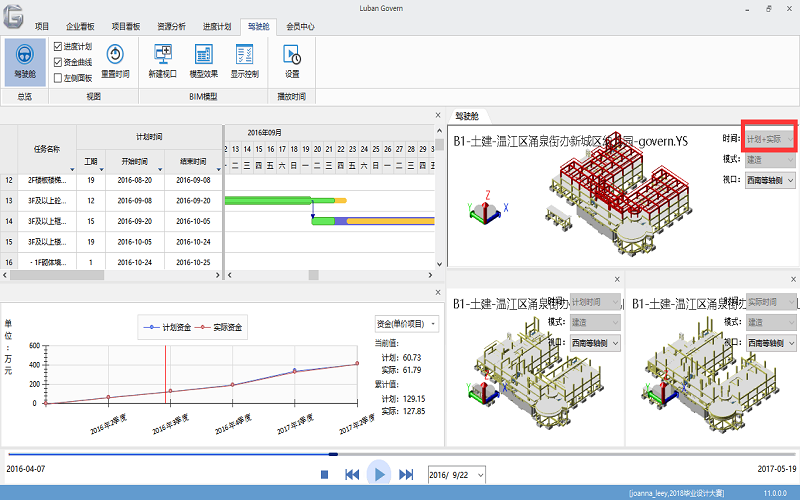Select row 15 start date 2016-10-05
The height and width of the screenshot is (500, 800).
135,242
